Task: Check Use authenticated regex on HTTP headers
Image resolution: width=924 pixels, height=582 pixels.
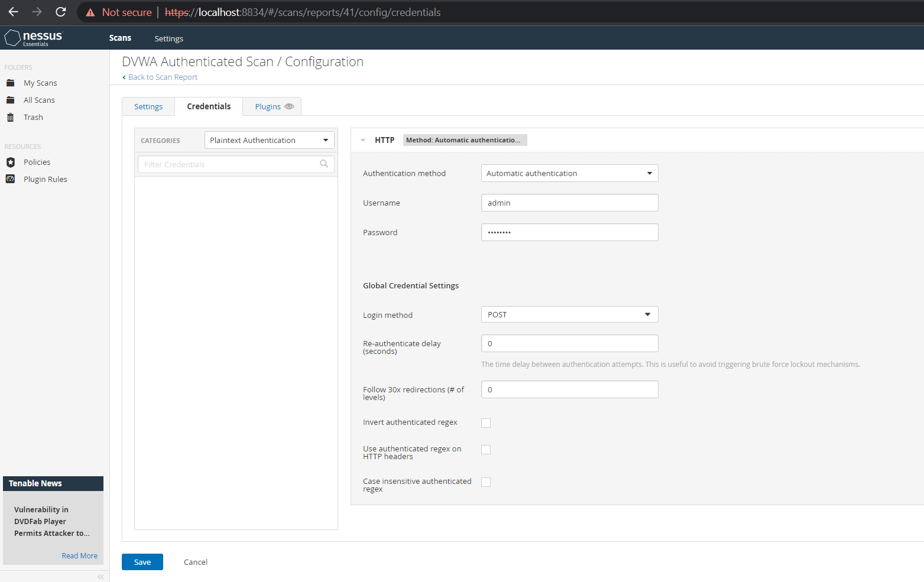Action: [x=486, y=450]
